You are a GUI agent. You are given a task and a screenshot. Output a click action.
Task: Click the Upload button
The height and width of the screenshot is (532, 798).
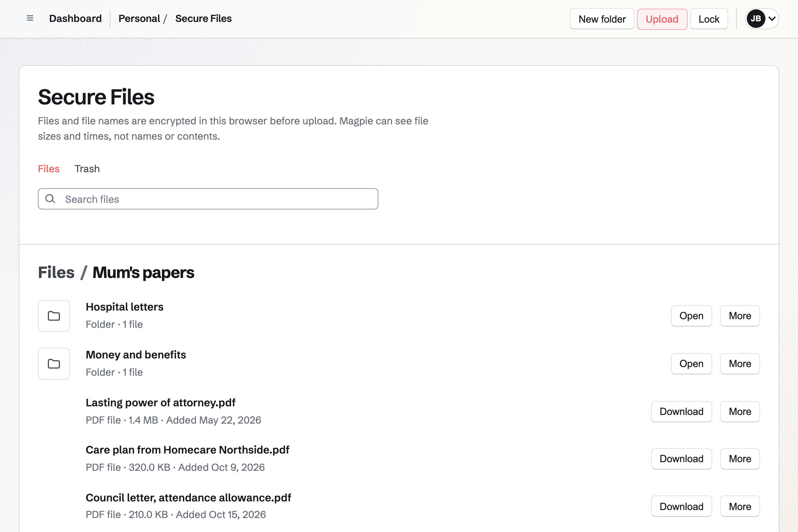pos(662,19)
